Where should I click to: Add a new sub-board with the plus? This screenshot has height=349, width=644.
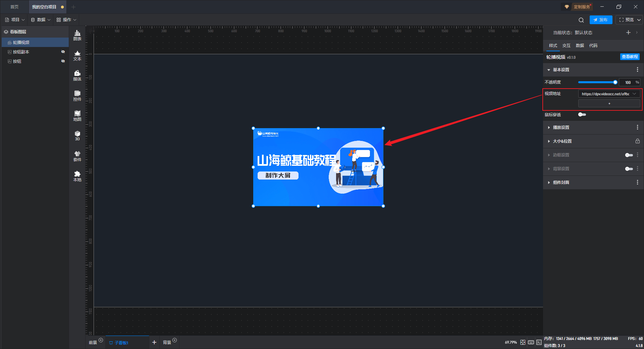(154, 342)
